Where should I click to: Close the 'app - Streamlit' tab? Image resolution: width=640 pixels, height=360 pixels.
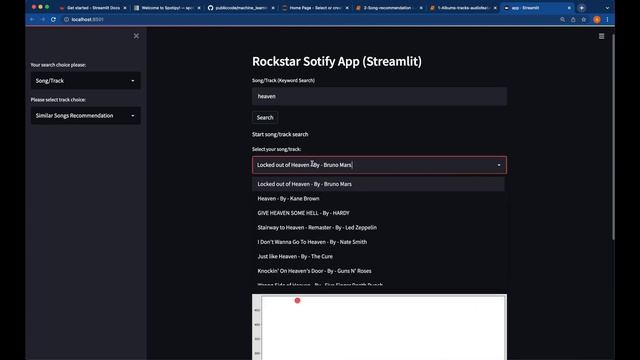[569, 8]
